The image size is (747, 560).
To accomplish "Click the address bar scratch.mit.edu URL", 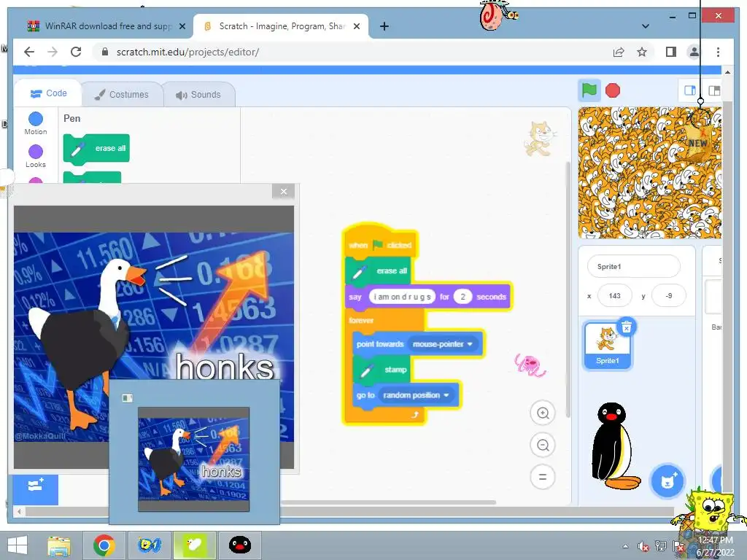I will click(x=187, y=52).
